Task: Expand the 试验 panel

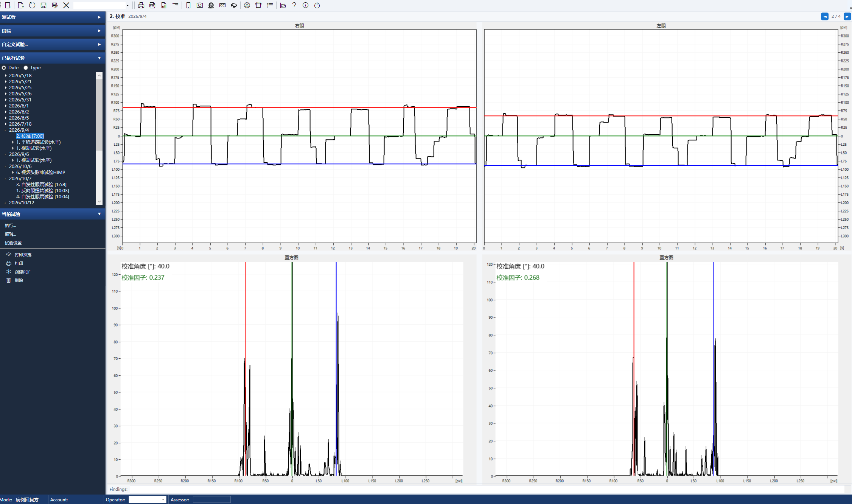Action: point(53,31)
